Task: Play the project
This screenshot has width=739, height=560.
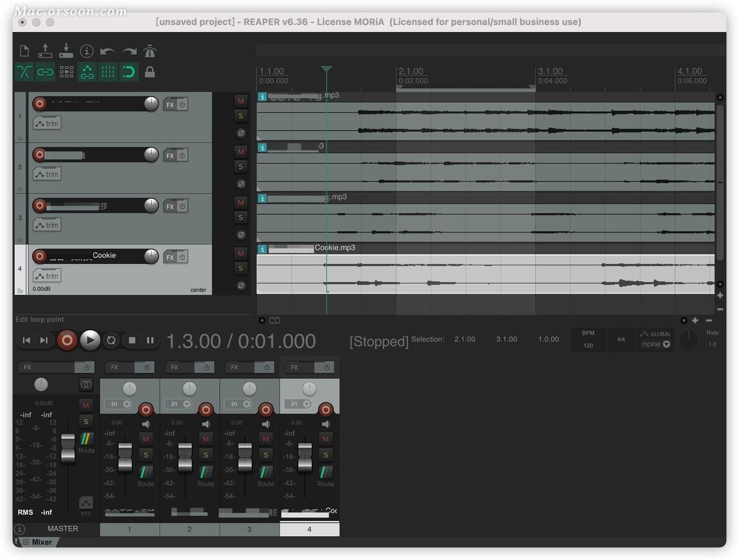Action: tap(90, 340)
